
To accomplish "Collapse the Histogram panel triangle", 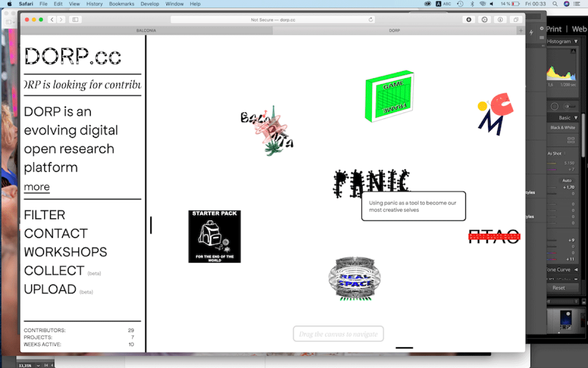I will point(576,42).
